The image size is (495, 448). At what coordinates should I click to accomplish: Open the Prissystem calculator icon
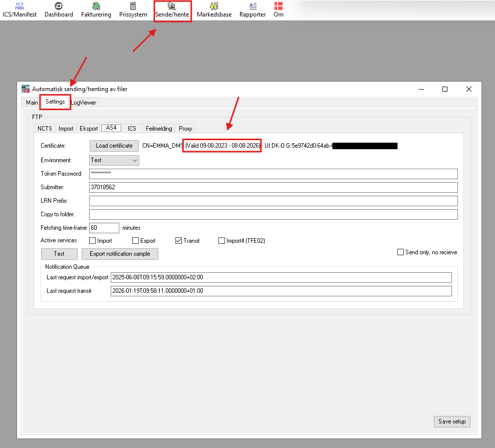133,10
